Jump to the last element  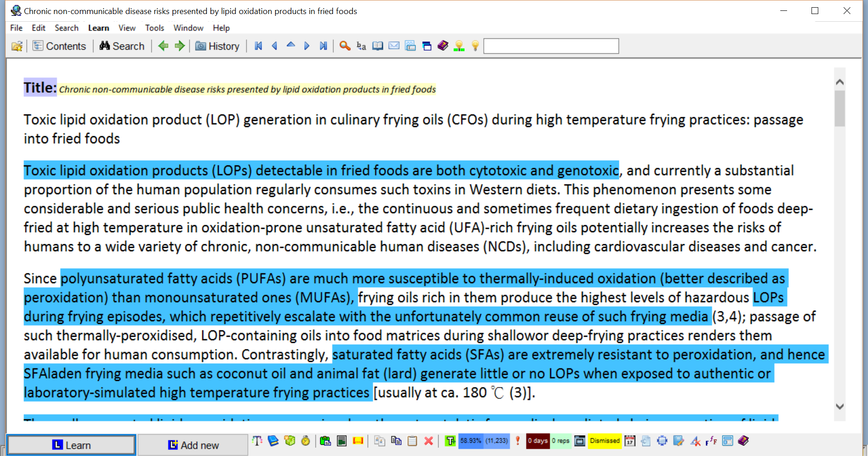pyautogui.click(x=323, y=46)
